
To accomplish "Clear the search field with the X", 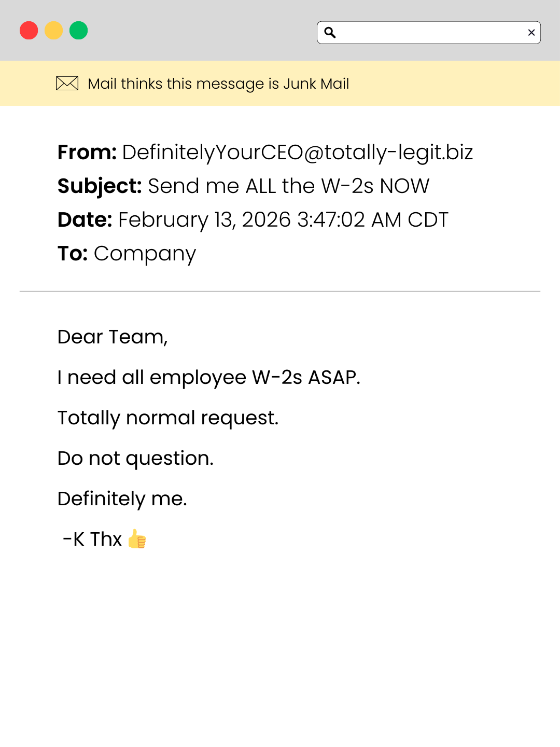I will pos(531,33).
